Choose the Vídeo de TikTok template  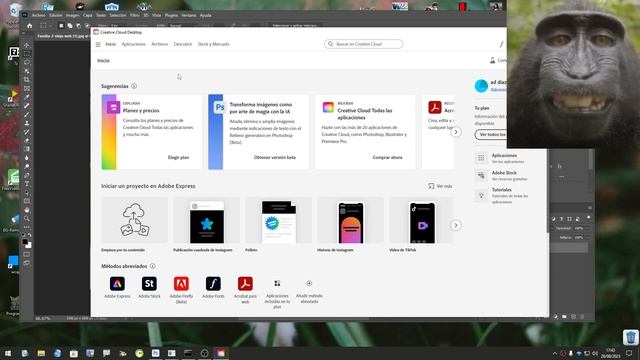(421, 220)
